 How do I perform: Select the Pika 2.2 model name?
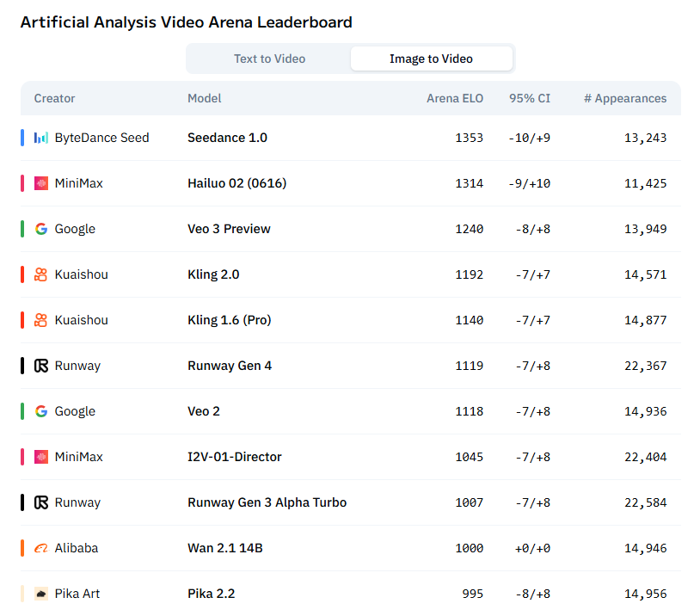point(211,594)
